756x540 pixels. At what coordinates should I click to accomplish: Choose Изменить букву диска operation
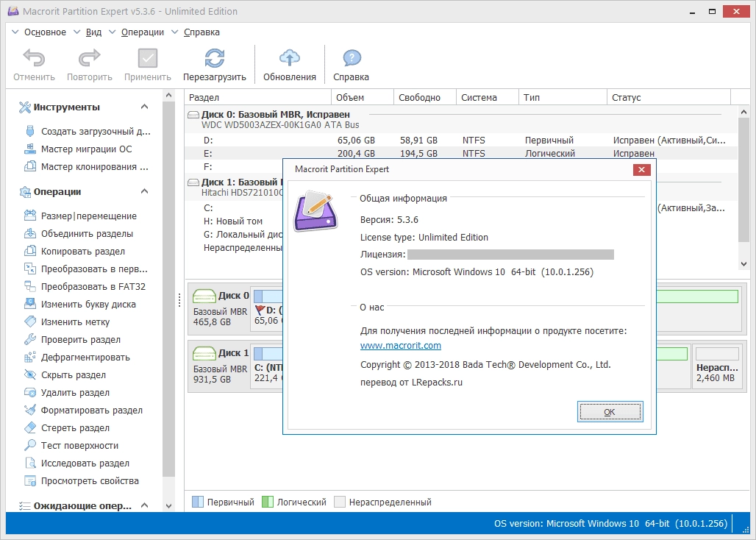(79, 305)
